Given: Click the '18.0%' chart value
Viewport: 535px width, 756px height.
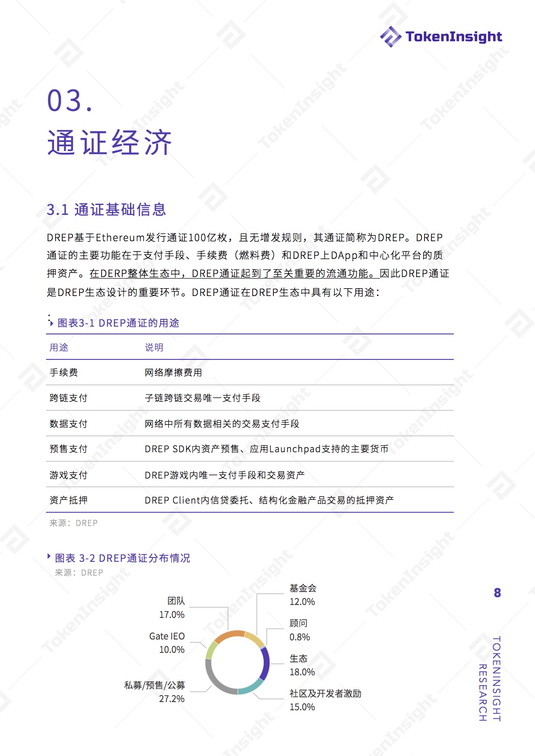Looking at the screenshot, I should tap(302, 672).
